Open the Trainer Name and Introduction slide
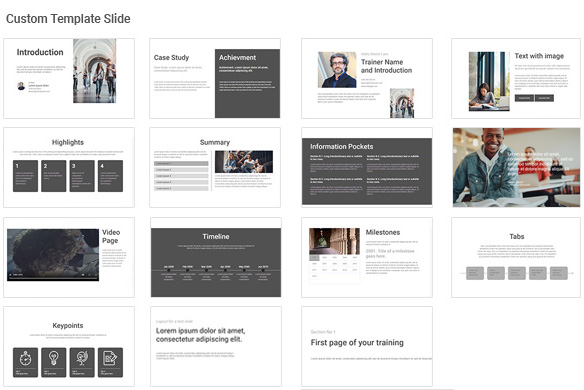The image size is (584, 390). (x=367, y=78)
